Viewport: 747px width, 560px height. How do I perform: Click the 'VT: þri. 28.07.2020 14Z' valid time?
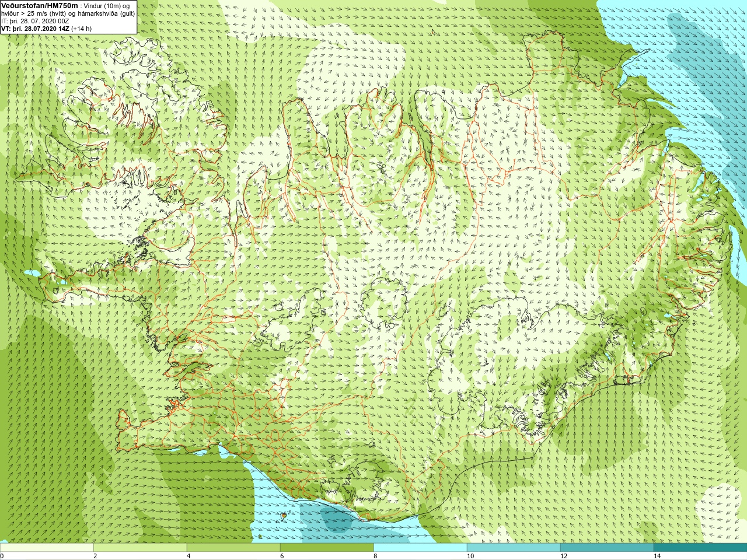[x=36, y=29]
